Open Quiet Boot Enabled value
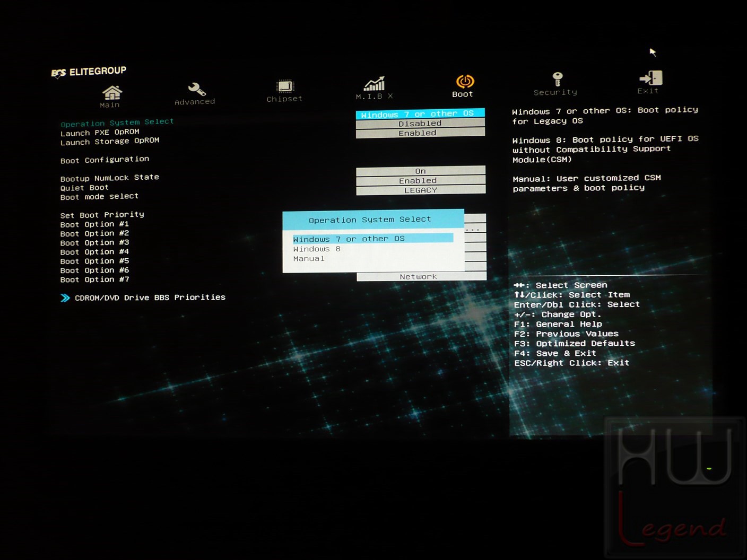Screen dimensions: 747x560 tap(421, 180)
